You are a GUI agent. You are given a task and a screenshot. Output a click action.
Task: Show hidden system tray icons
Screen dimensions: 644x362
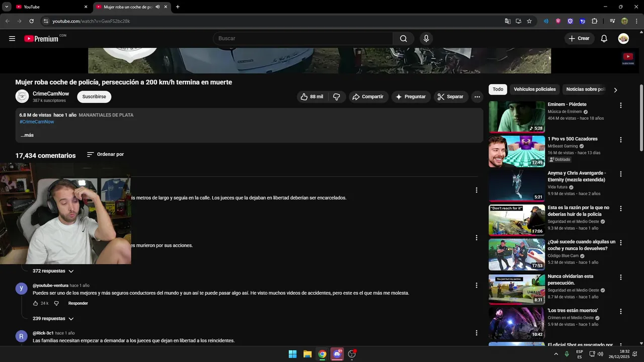(x=556, y=354)
